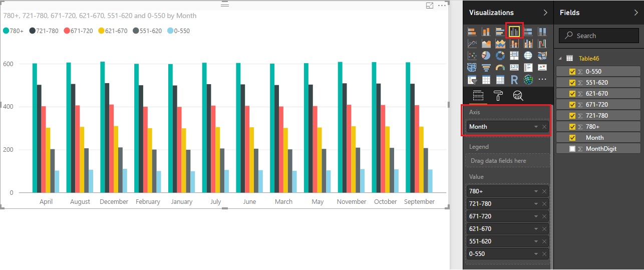
Task: Select the 100% stacked bar chart visualization
Action: point(528,32)
